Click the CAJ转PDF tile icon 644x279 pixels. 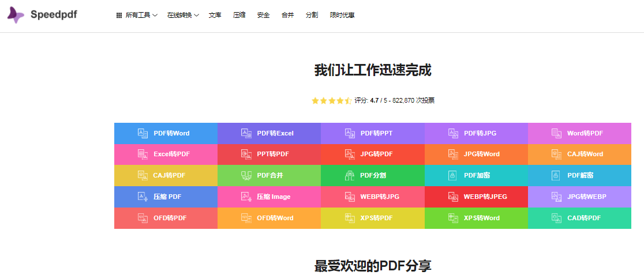[143, 175]
